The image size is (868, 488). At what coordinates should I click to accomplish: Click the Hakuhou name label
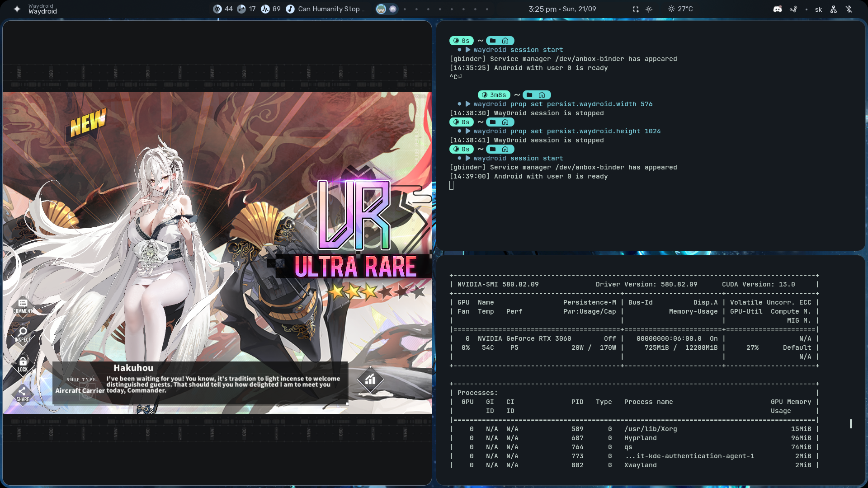(x=133, y=368)
